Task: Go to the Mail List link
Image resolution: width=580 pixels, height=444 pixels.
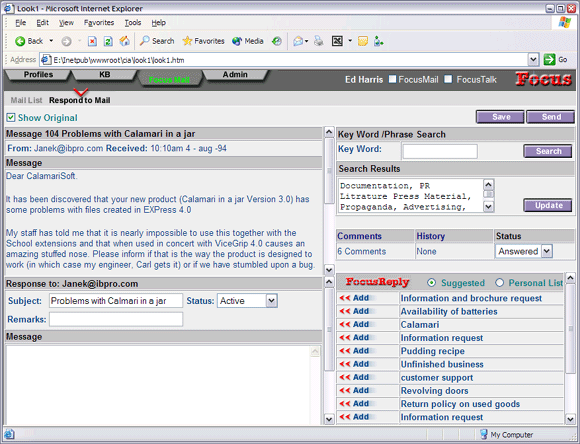Action: (x=26, y=100)
